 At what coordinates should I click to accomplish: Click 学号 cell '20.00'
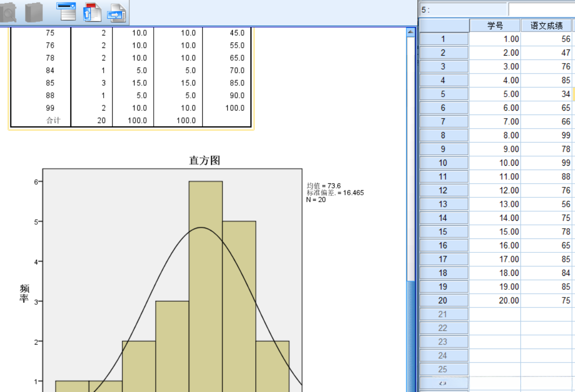(x=495, y=300)
